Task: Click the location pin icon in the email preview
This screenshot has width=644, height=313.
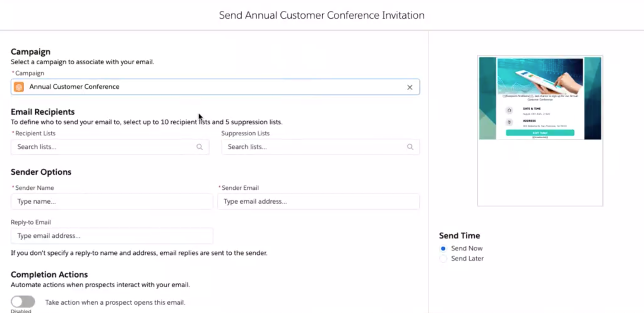Action: click(509, 122)
